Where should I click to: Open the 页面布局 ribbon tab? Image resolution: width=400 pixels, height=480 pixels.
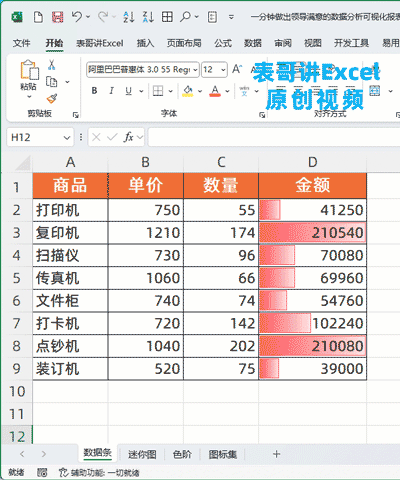pos(184,43)
